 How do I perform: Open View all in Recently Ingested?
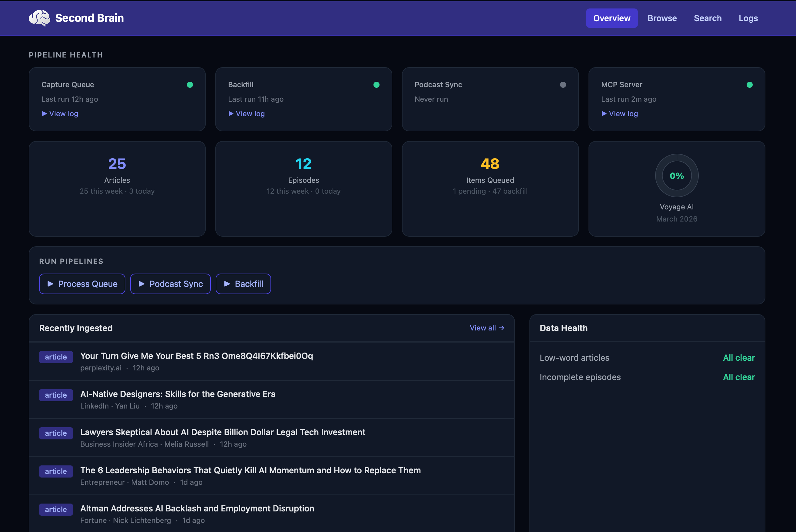(x=486, y=328)
